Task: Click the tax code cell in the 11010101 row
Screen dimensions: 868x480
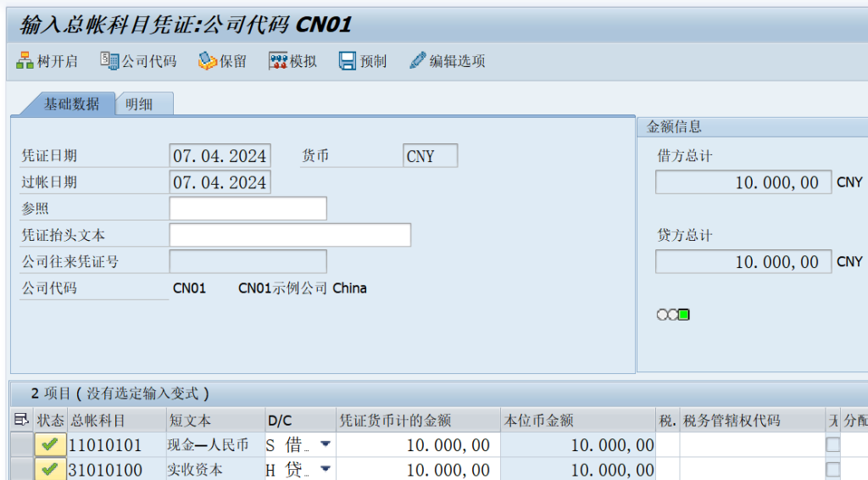Action: pyautogui.click(x=668, y=444)
